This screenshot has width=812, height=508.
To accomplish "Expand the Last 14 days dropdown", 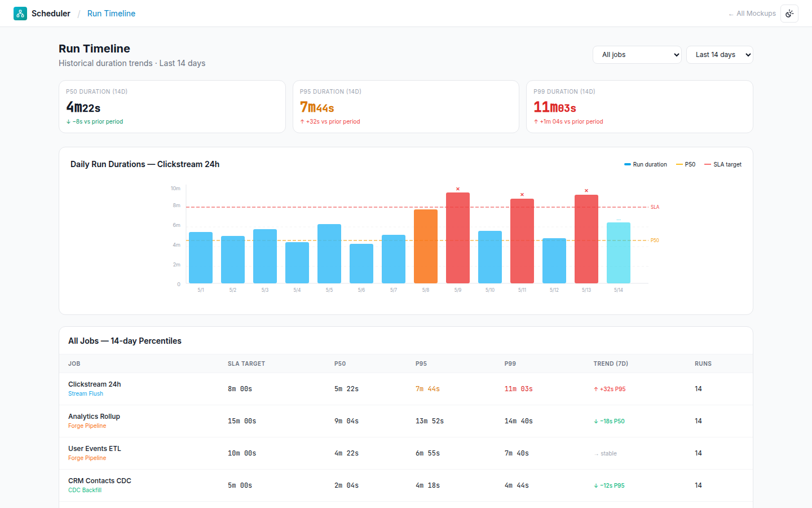I will 720,55.
